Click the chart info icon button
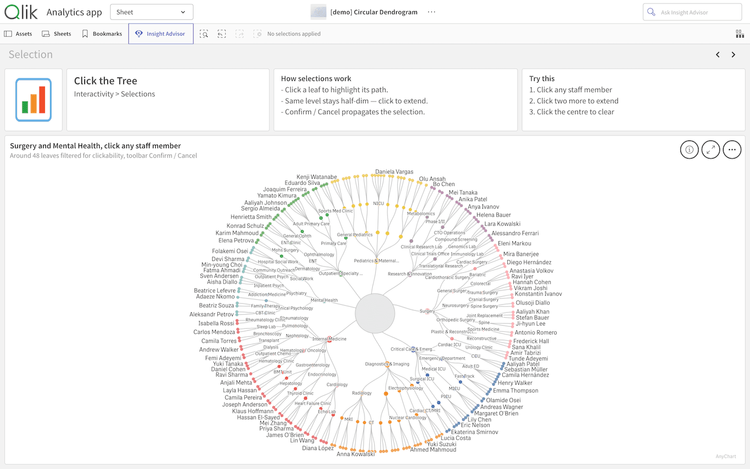This screenshot has width=750, height=469. [x=689, y=150]
